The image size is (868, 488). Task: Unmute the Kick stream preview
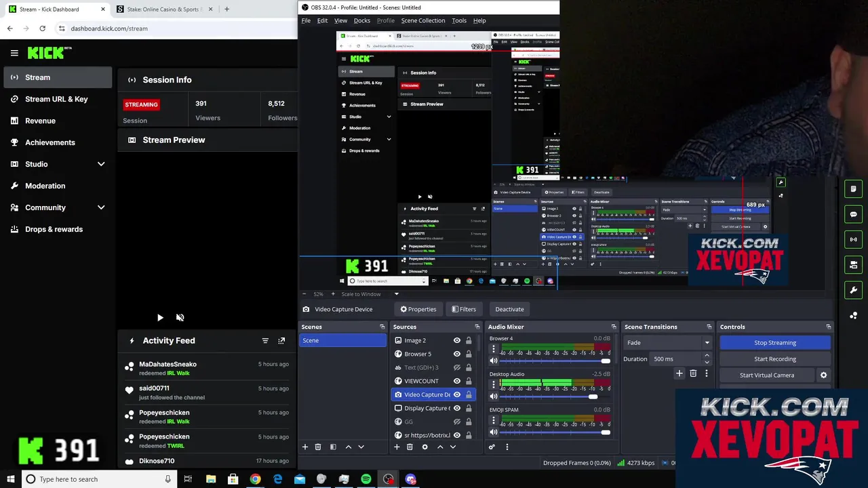click(180, 317)
